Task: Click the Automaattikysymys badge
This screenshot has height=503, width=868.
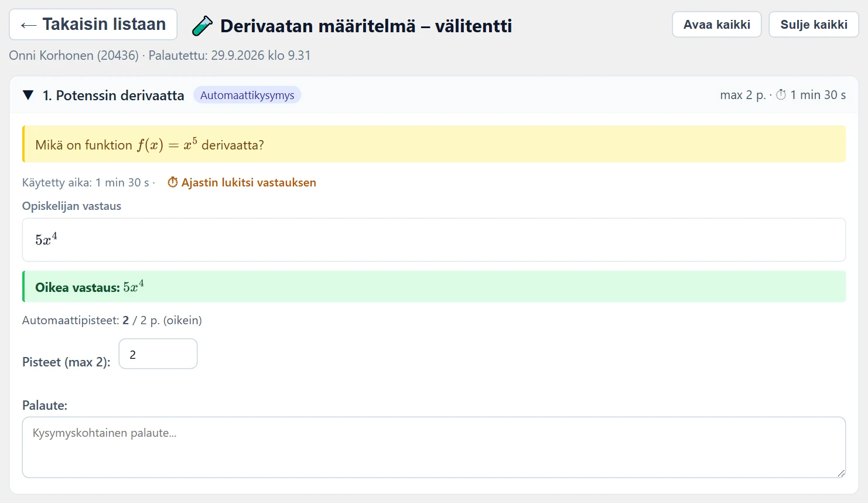Action: (247, 95)
